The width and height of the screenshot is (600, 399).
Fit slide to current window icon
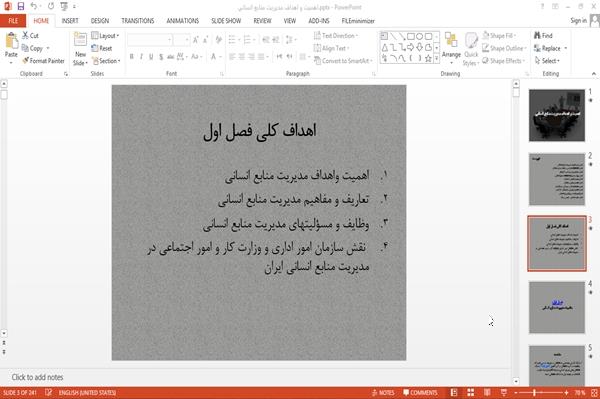tap(594, 393)
